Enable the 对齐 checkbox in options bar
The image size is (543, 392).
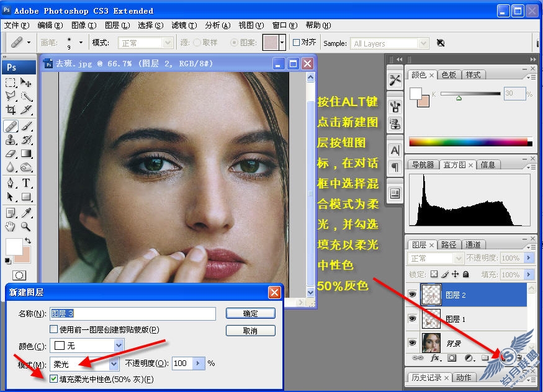tap(296, 43)
